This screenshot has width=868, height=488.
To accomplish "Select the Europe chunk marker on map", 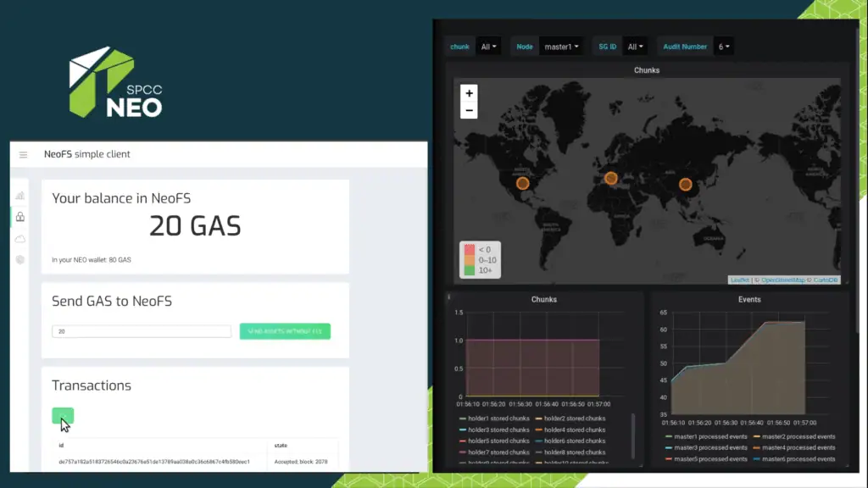I will [x=611, y=178].
